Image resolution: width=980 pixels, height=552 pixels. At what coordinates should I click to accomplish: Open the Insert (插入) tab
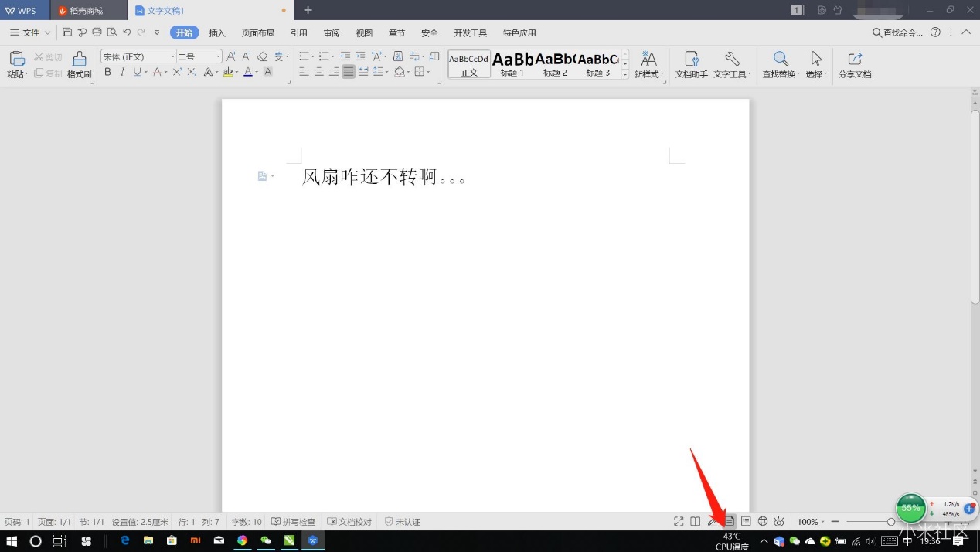click(217, 33)
